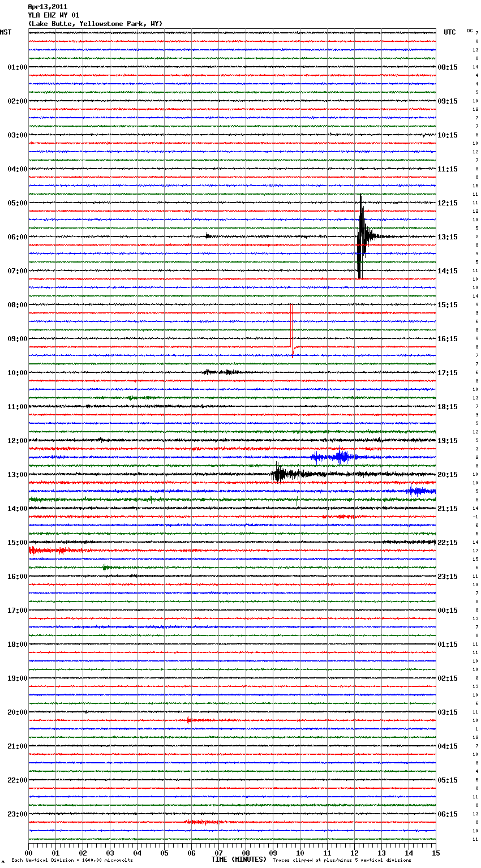481x868 pixels.
Task: Select the 01:00 MST time label
Action: pos(18,67)
